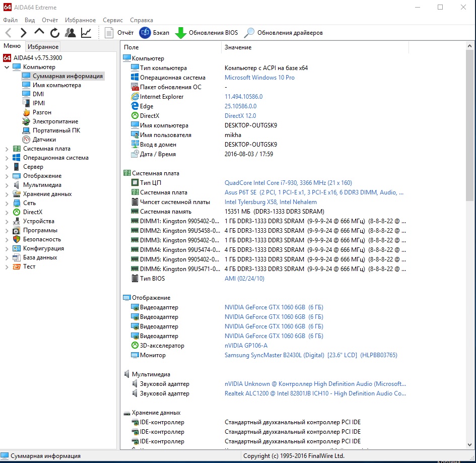The image size is (476, 463).
Task: Open the nVIDIA GP106-A link
Action: click(x=246, y=346)
